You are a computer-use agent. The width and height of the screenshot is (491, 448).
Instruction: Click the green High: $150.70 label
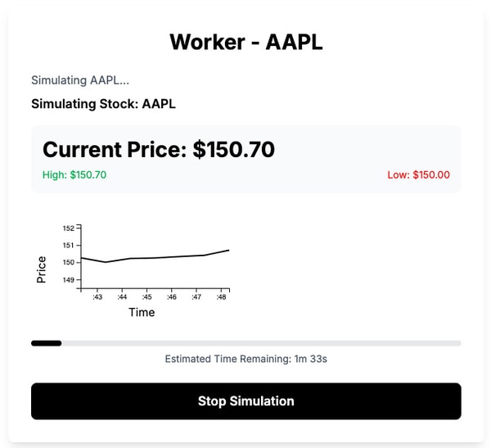tap(74, 174)
